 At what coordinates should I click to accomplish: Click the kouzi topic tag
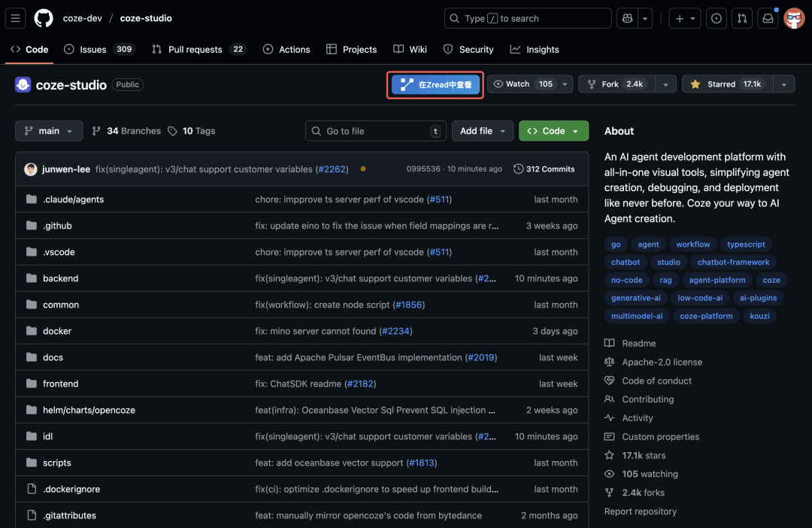[759, 316]
